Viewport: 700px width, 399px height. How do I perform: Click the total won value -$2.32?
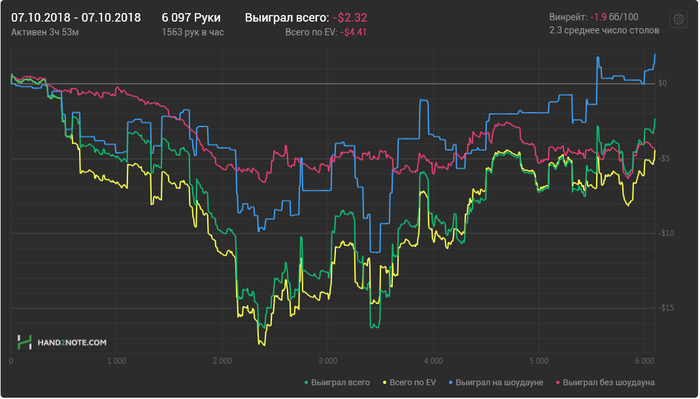pyautogui.click(x=350, y=18)
